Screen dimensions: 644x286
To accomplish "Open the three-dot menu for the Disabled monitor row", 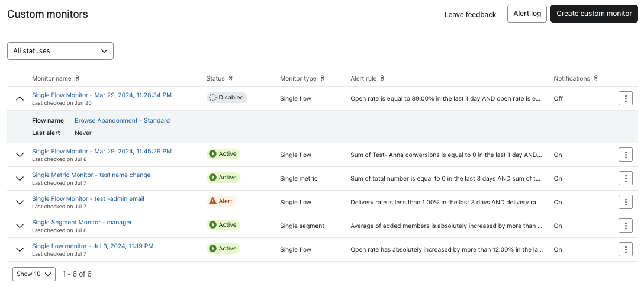I will pos(626,98).
